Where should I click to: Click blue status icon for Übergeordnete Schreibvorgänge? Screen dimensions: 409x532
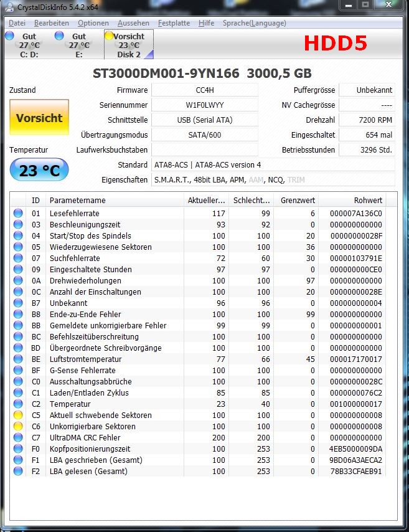pyautogui.click(x=18, y=348)
